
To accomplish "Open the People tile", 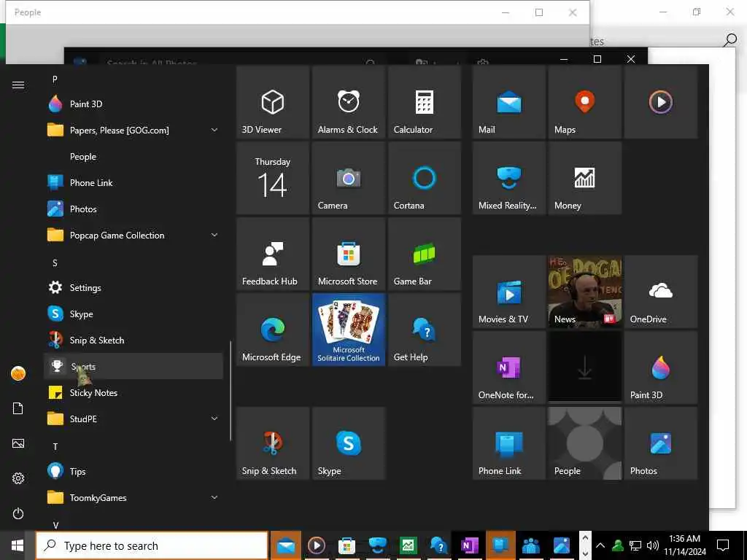I will 584,443.
